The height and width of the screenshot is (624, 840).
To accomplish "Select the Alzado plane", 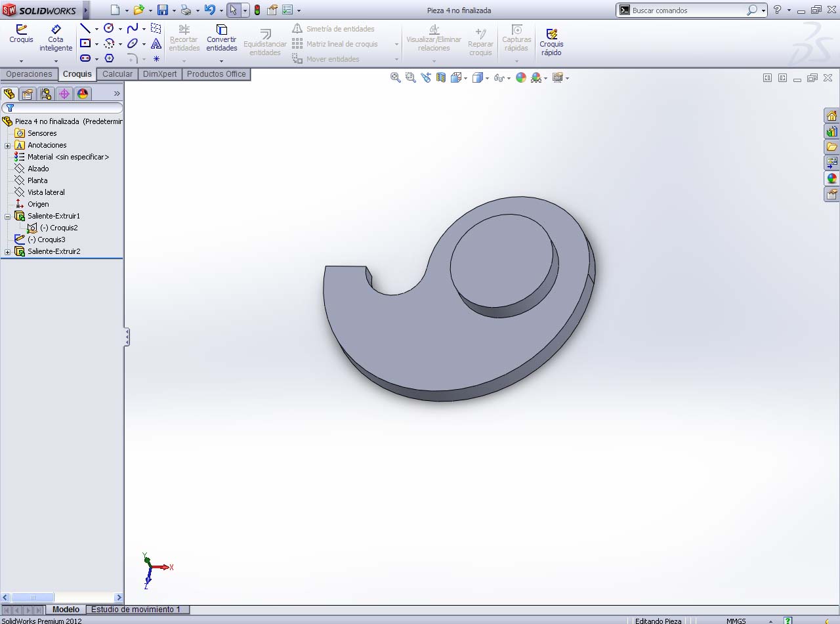I will (x=38, y=169).
